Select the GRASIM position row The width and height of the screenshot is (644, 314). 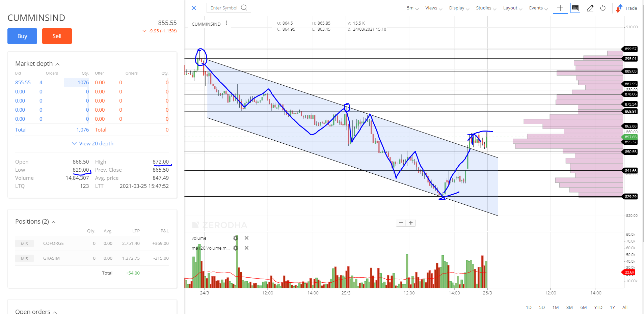click(92, 258)
